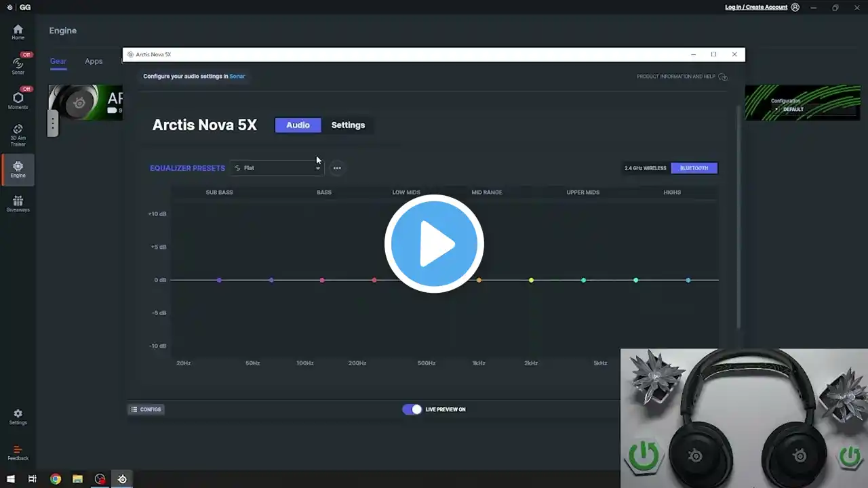Select Bluetooth mode
Viewport: 868px width, 488px height.
pos(694,168)
